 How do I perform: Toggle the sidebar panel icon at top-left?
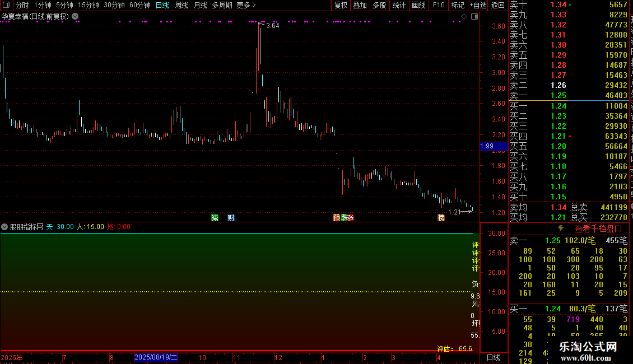point(6,5)
